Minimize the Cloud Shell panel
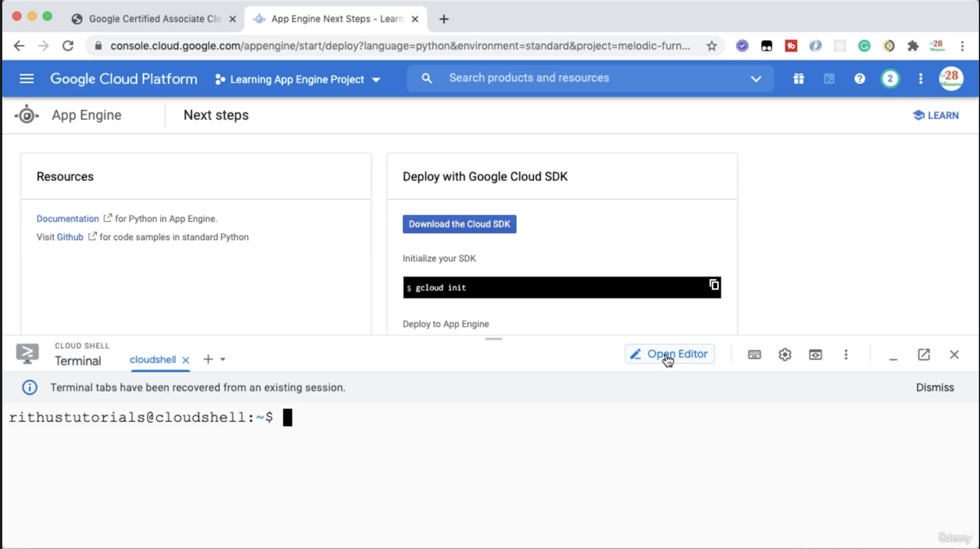The height and width of the screenshot is (549, 980). (x=893, y=359)
